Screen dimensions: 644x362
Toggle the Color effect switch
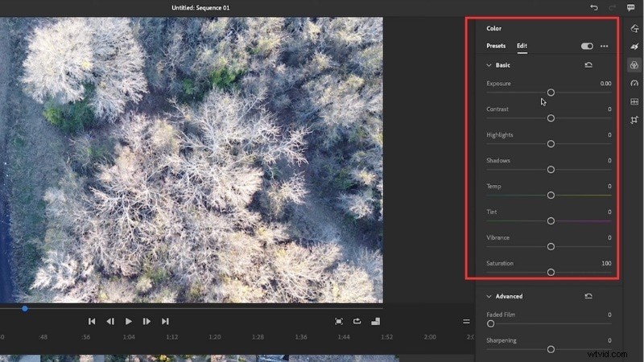[x=587, y=46]
